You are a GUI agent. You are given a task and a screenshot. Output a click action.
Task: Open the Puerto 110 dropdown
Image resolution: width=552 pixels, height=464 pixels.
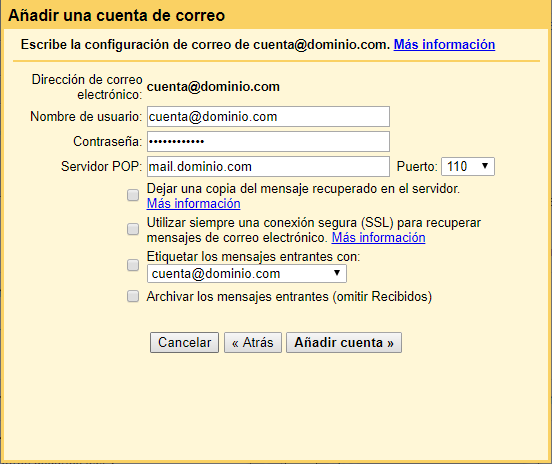468,166
